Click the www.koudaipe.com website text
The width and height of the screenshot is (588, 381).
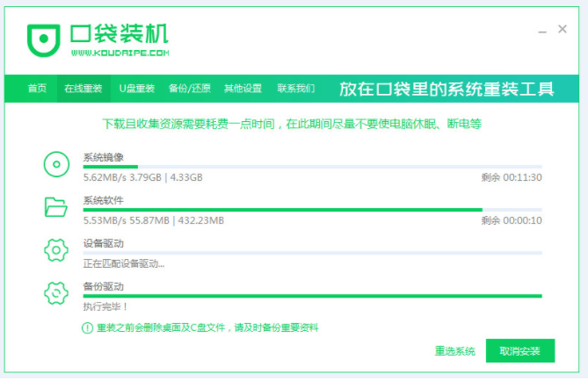pyautogui.click(x=119, y=53)
